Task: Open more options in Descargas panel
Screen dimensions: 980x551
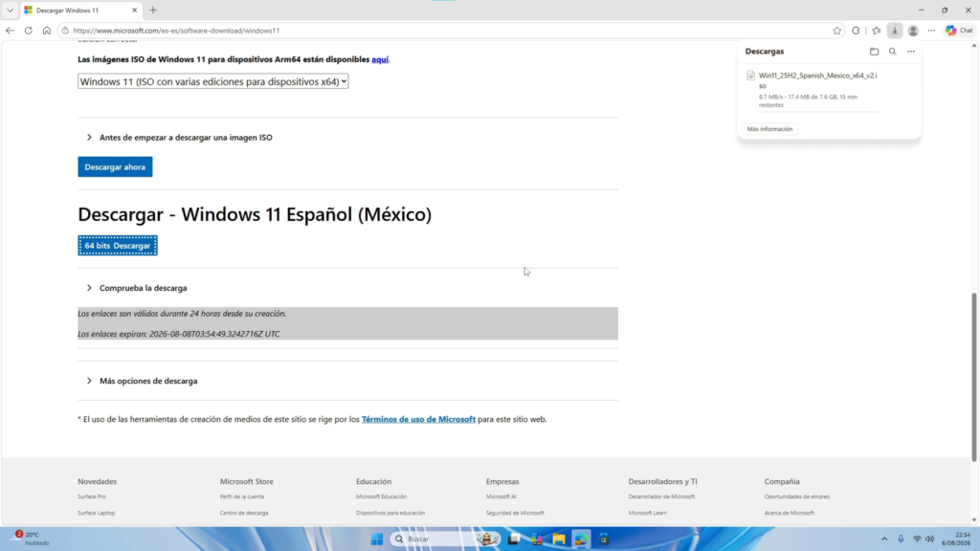Action: click(x=911, y=52)
